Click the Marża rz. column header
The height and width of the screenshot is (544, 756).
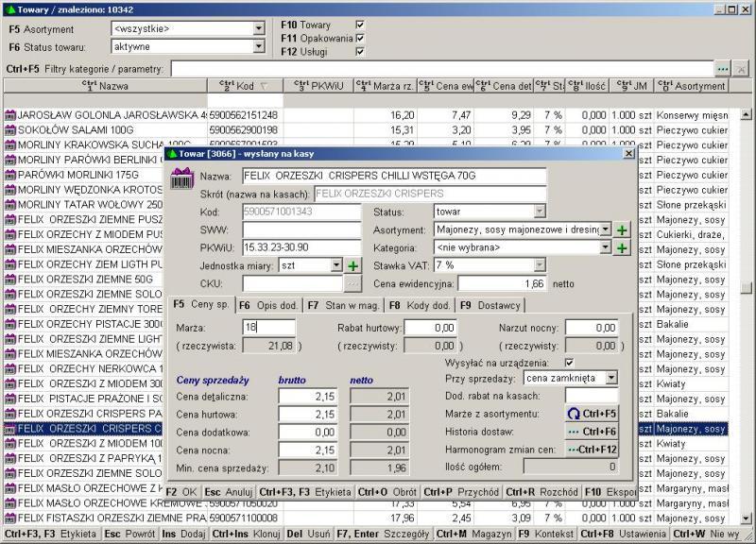pyautogui.click(x=386, y=86)
